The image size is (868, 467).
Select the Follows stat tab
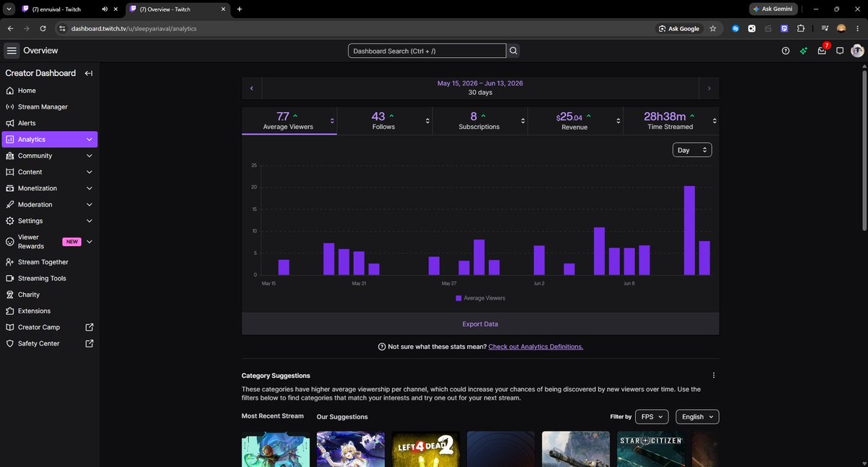pyautogui.click(x=383, y=121)
